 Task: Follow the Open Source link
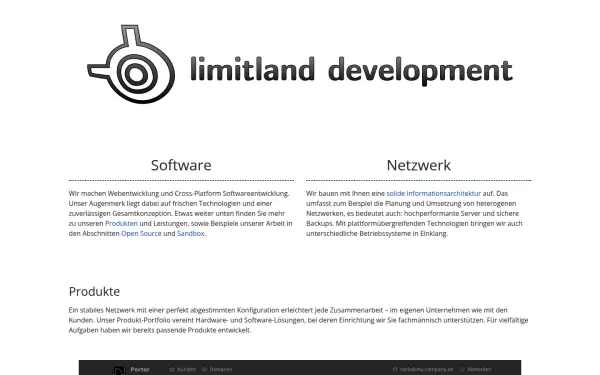click(141, 233)
